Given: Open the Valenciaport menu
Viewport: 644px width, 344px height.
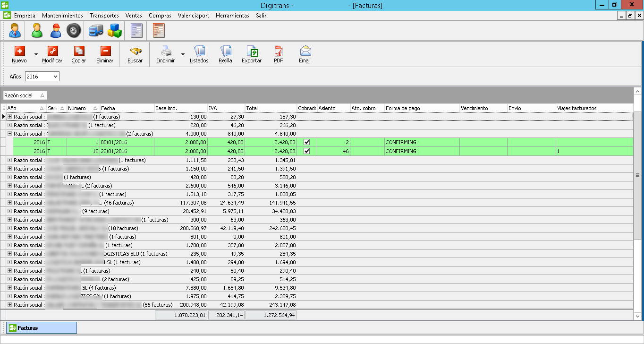Looking at the screenshot, I should (194, 16).
